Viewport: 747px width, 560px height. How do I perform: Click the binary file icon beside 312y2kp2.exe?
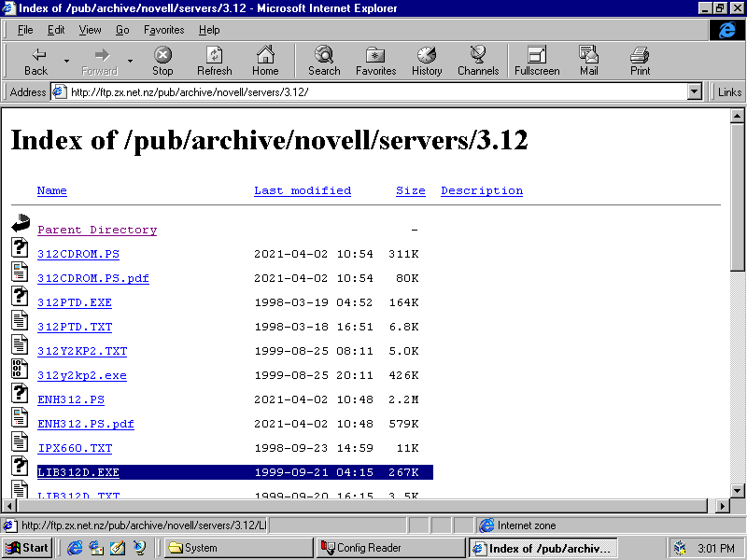pyautogui.click(x=20, y=369)
